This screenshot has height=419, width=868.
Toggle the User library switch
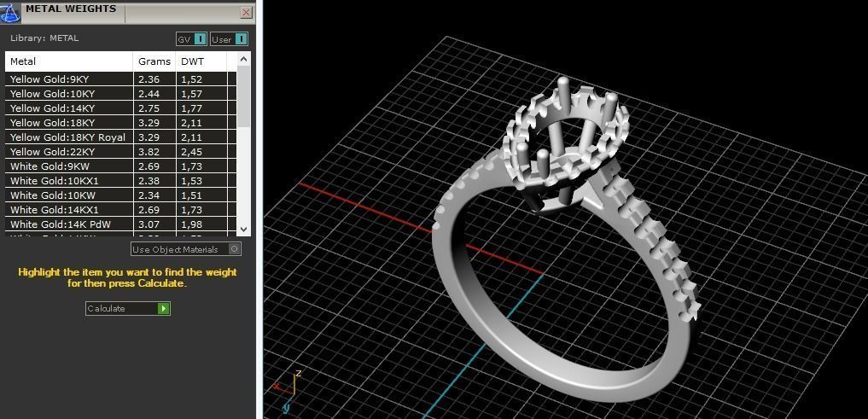pos(230,39)
